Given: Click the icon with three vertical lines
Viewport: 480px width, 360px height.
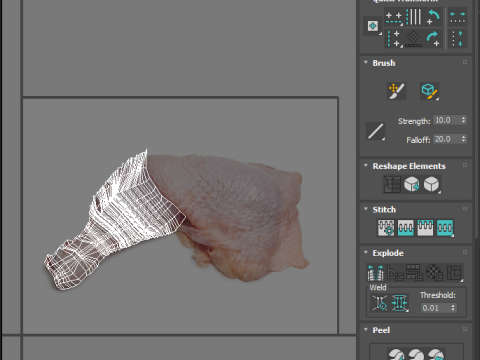Looking at the screenshot, I should point(414,17).
